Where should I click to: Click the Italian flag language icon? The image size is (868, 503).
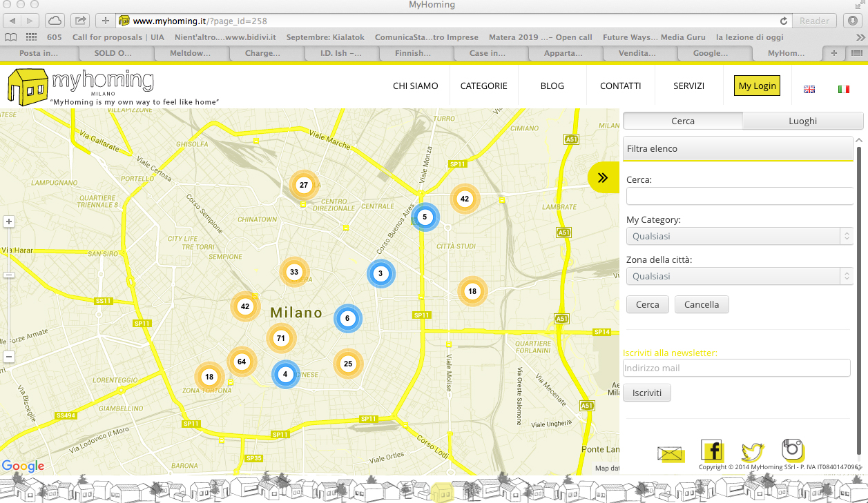pyautogui.click(x=843, y=89)
